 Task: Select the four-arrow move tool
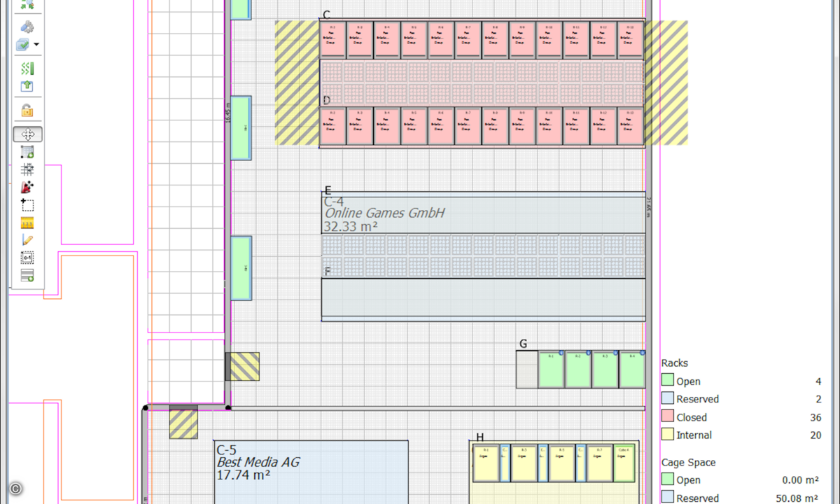tap(27, 134)
